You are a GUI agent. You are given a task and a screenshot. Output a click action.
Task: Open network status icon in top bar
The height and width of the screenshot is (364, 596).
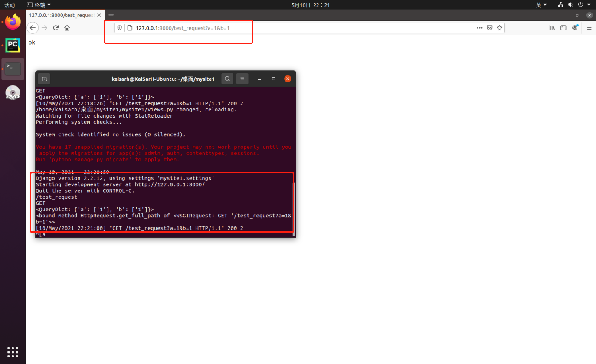click(560, 5)
